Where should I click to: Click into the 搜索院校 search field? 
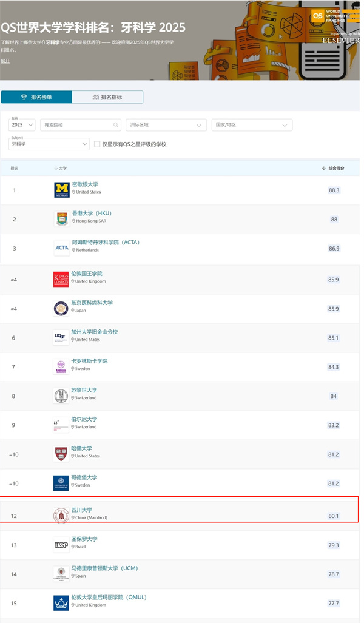click(x=76, y=125)
